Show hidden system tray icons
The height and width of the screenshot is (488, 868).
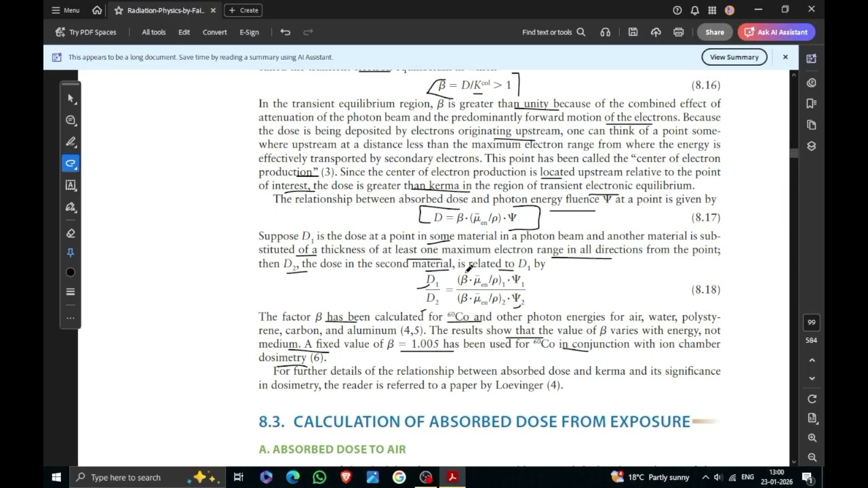tap(705, 477)
